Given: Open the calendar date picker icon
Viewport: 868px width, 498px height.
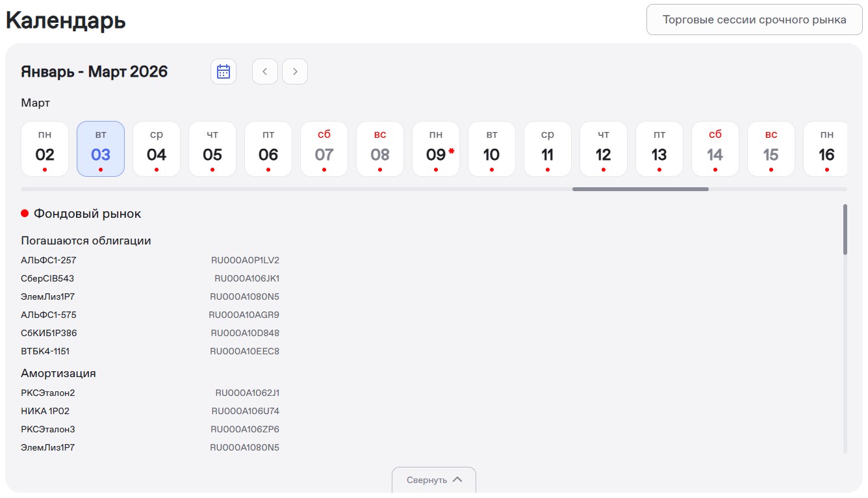Looking at the screenshot, I should pos(223,72).
